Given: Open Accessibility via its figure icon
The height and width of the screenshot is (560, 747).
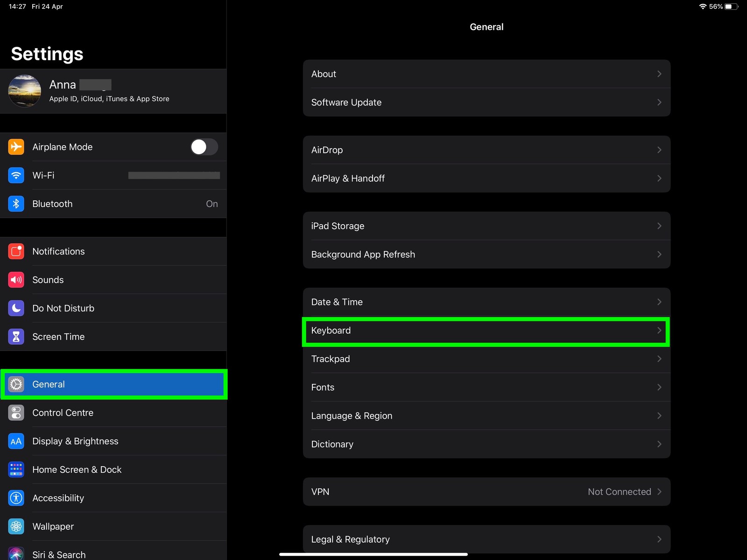Looking at the screenshot, I should point(16,498).
